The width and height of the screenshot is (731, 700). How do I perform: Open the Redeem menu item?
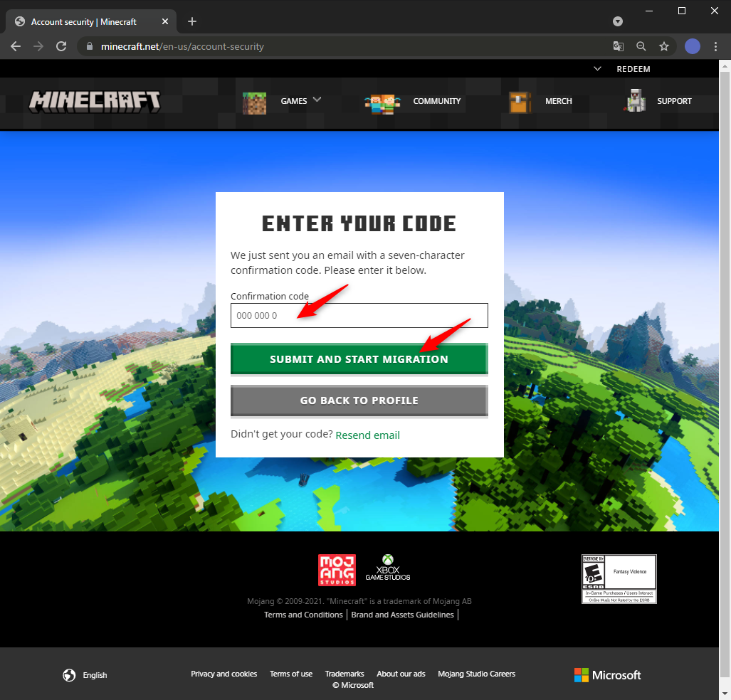point(633,69)
